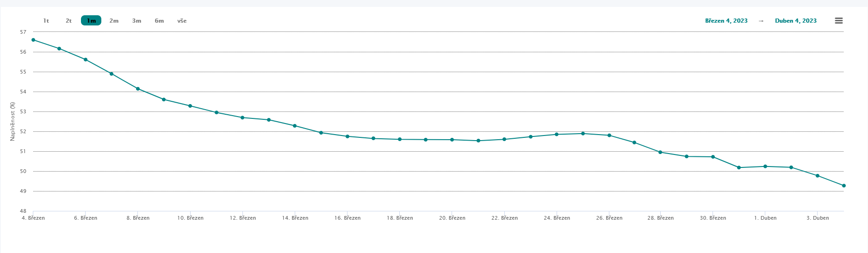This screenshot has width=868, height=253.
Task: Click the data point at 28. Březen
Action: coord(660,152)
